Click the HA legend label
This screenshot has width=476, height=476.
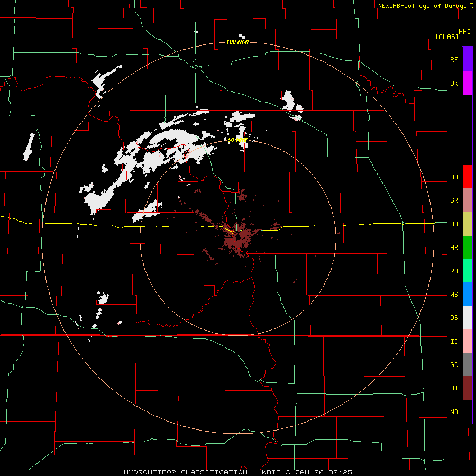coord(454,177)
